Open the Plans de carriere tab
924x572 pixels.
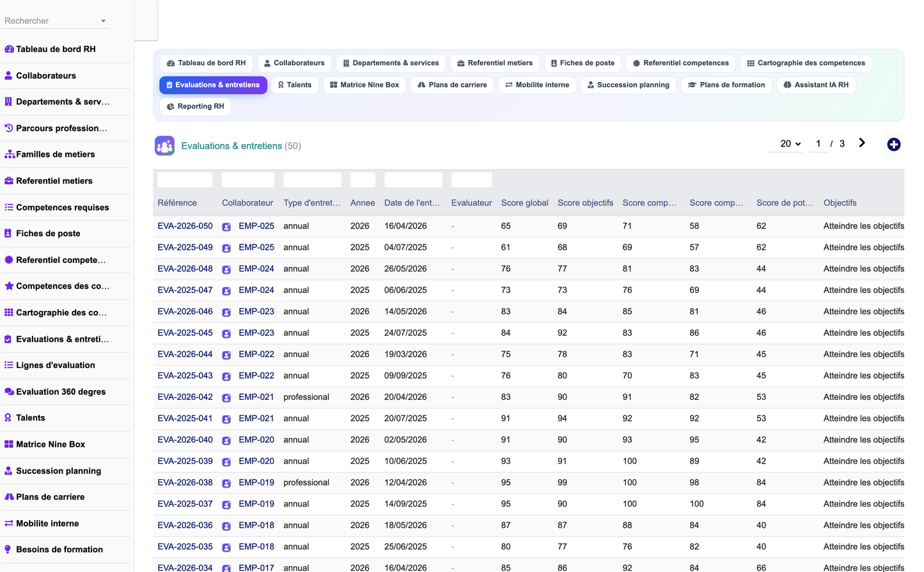click(x=452, y=85)
